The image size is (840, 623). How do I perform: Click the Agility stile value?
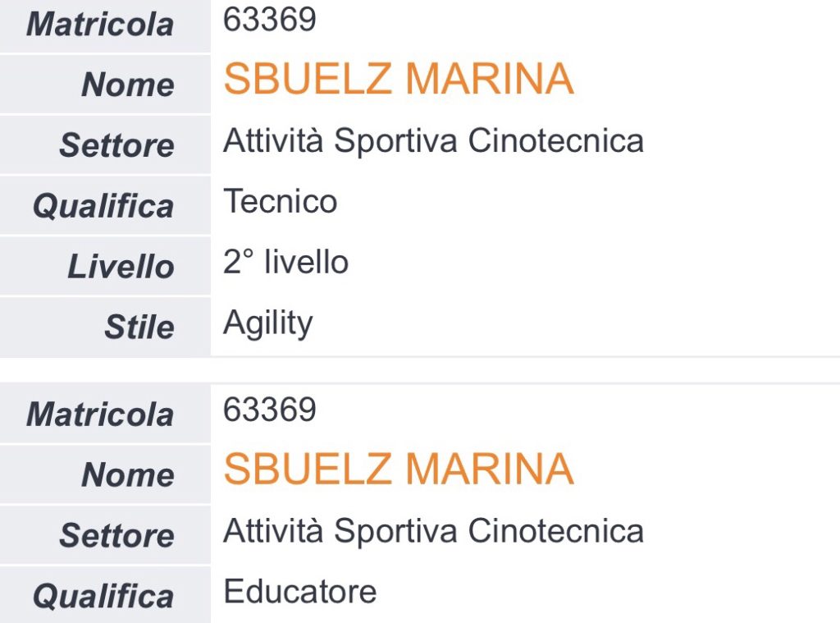[268, 324]
